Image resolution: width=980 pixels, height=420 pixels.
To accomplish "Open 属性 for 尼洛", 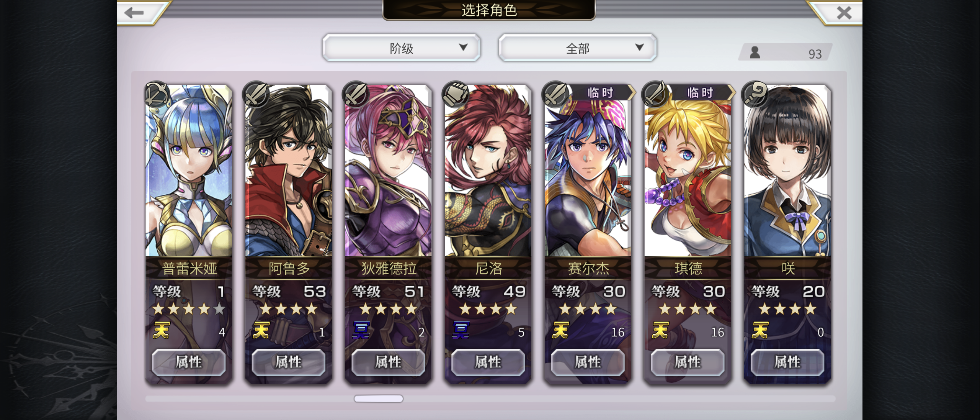I will point(488,362).
